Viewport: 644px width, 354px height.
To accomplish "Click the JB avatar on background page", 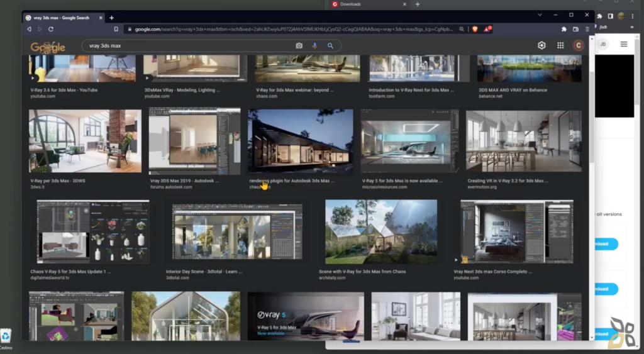I will 603,45.
